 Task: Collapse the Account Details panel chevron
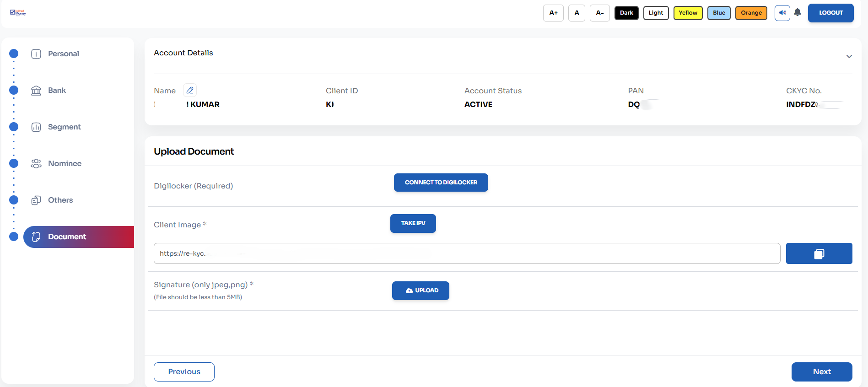pyautogui.click(x=849, y=56)
